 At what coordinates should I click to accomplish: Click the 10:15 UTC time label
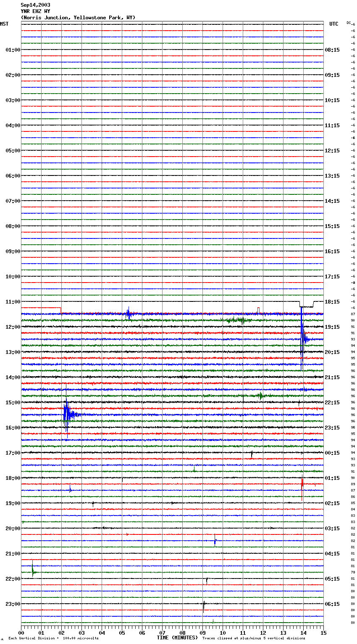[332, 100]
